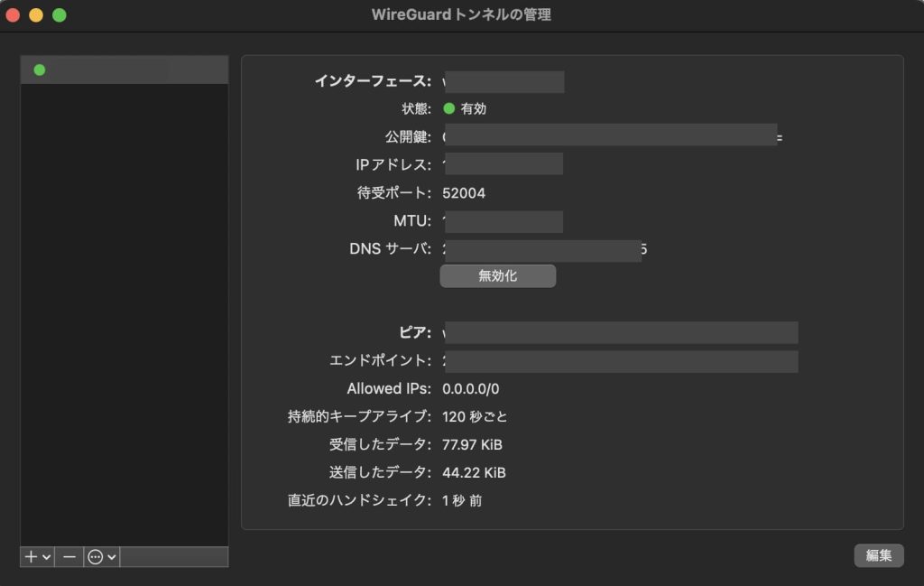Select the 待受ポート value 52004
Viewport: 924px width, 586px height.
(464, 193)
